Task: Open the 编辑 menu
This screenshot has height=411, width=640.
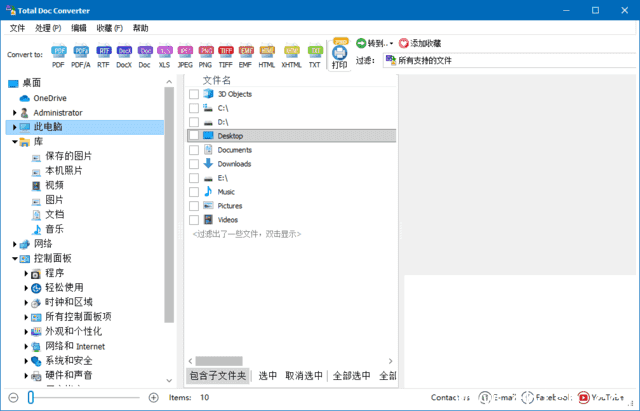Action: (x=79, y=28)
